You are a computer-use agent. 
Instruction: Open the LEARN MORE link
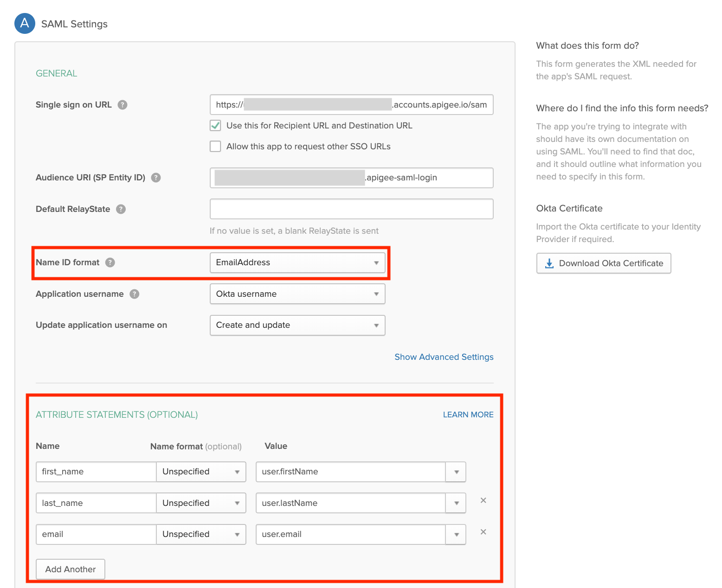(468, 415)
